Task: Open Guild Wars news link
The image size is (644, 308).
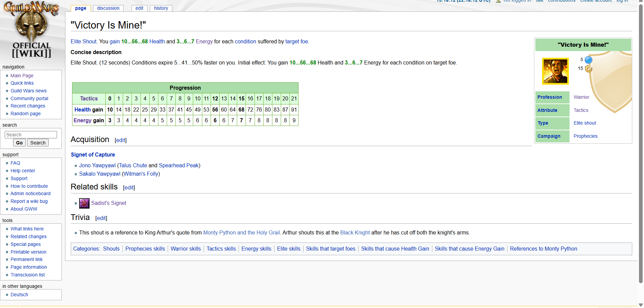Action: 29,91
